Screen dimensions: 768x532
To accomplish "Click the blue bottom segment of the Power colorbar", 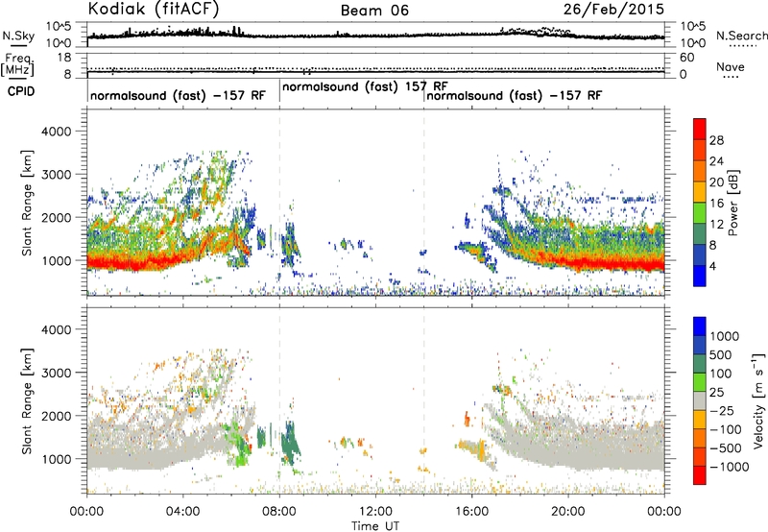I will pos(700,276).
